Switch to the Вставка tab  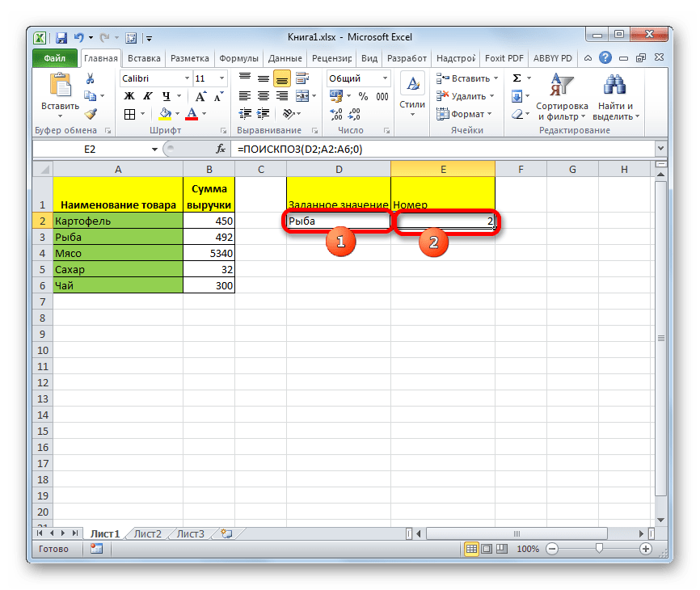144,58
